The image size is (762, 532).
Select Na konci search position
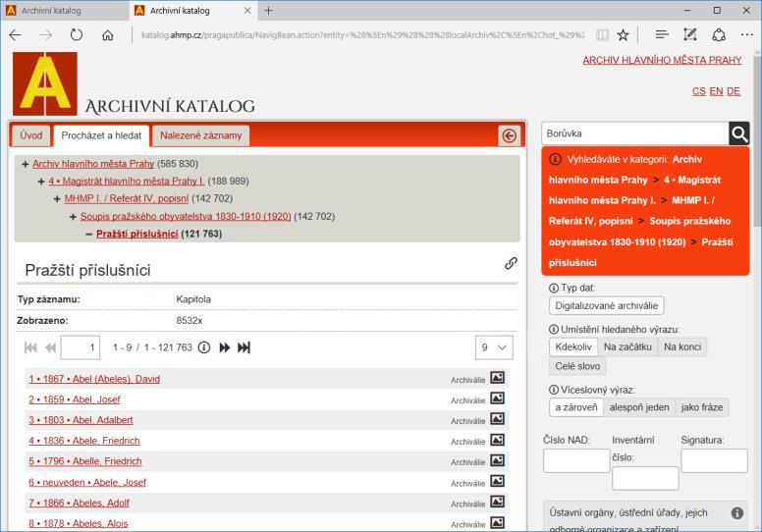click(x=682, y=346)
